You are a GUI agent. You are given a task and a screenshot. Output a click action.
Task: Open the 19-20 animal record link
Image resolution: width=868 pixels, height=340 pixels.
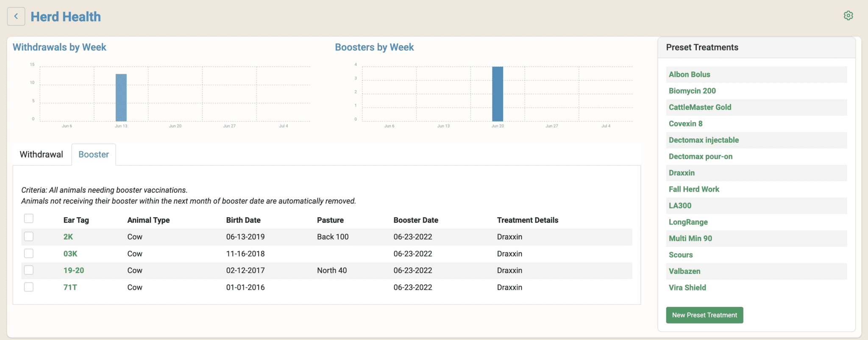point(74,270)
